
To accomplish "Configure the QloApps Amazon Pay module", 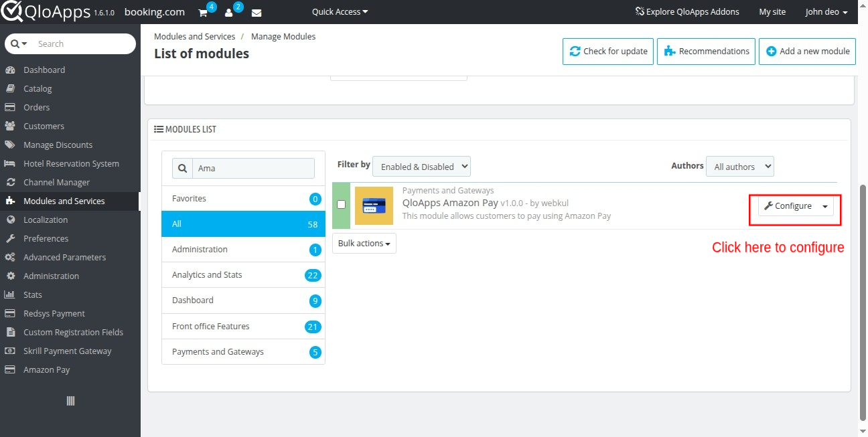I will pyautogui.click(x=788, y=206).
